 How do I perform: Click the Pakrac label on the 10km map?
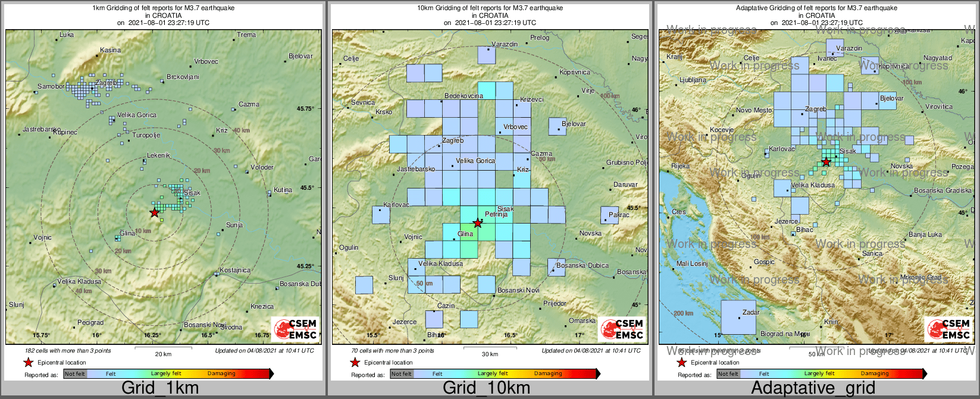619,215
